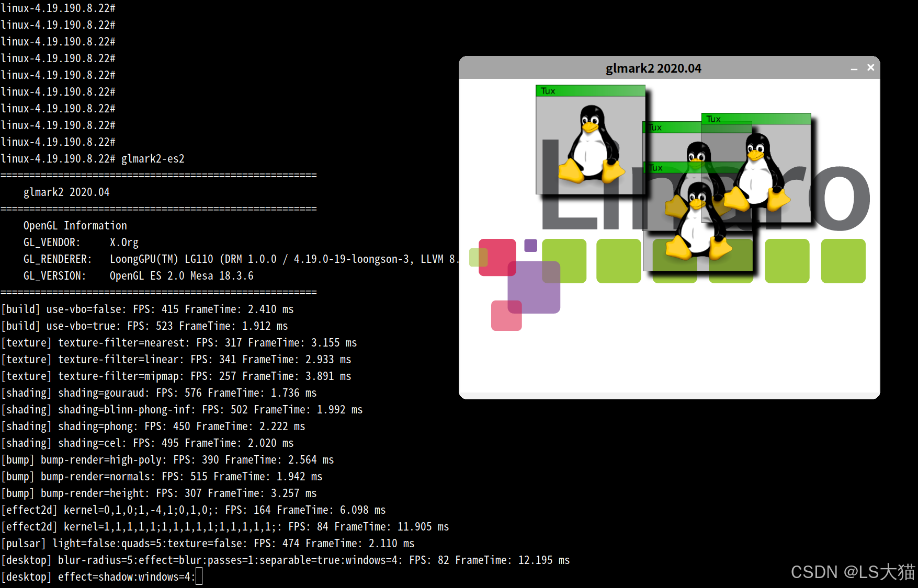
Task: Click the pink-red square of the Linaro logo
Action: [x=497, y=256]
